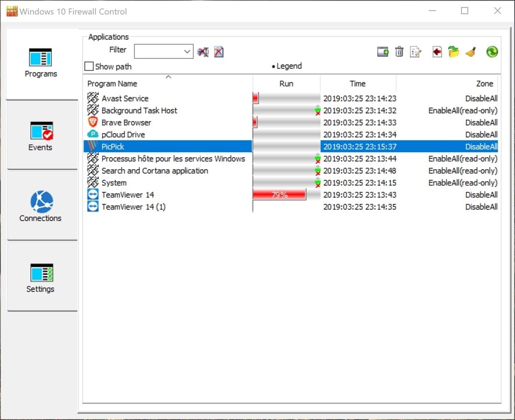This screenshot has width=515, height=420.
Task: Click the Avast Service generic icon
Action: [93, 98]
